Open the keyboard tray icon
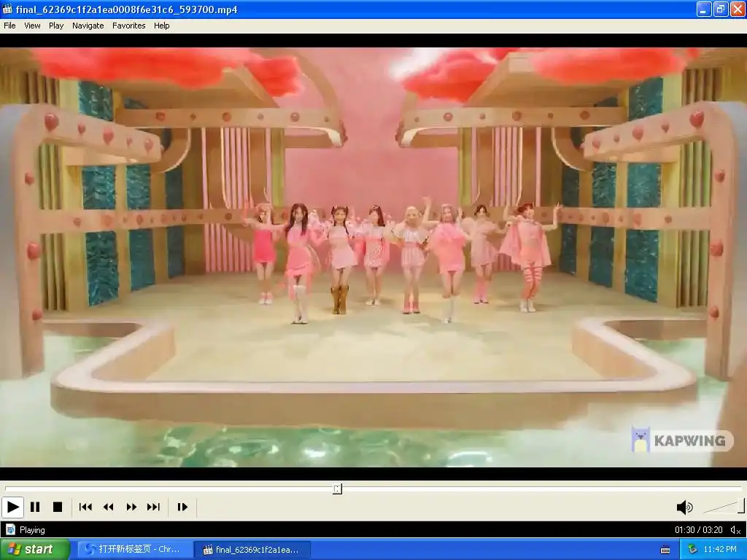747x560 pixels. coord(665,550)
